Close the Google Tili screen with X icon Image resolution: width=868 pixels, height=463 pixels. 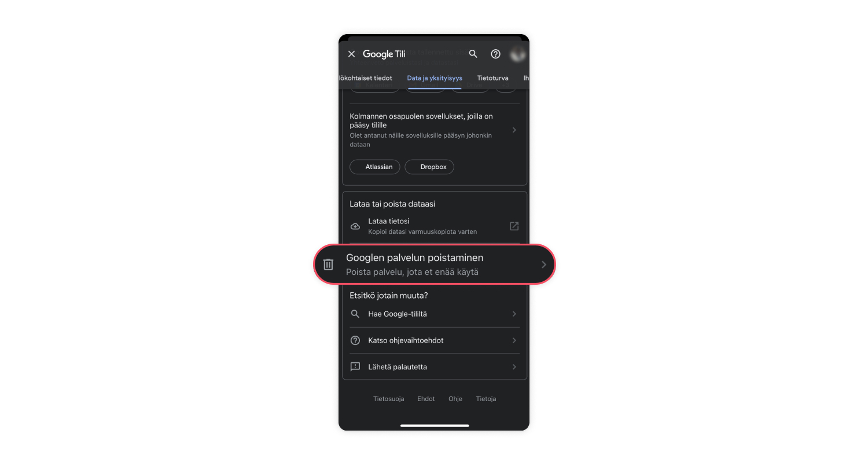(x=351, y=54)
